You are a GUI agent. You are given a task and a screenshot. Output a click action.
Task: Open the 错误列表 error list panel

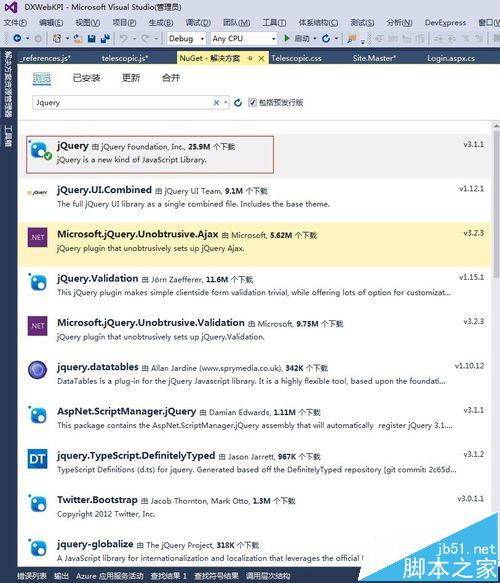32,576
